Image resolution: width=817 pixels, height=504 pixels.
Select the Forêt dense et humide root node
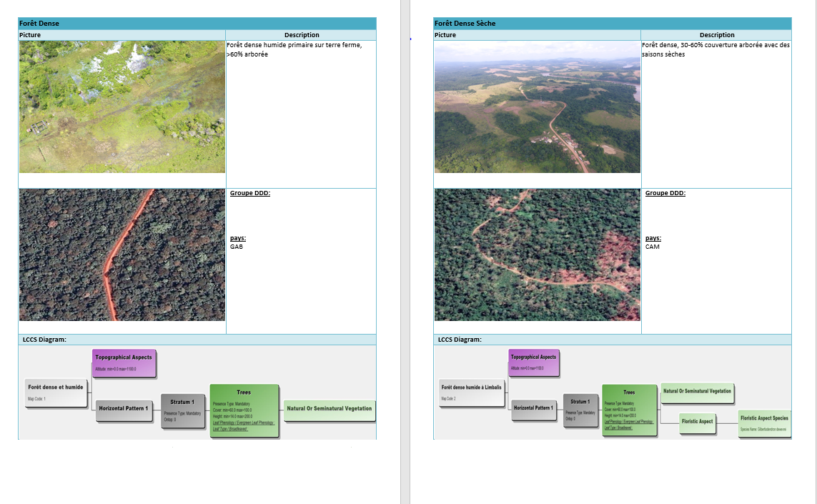(x=55, y=391)
